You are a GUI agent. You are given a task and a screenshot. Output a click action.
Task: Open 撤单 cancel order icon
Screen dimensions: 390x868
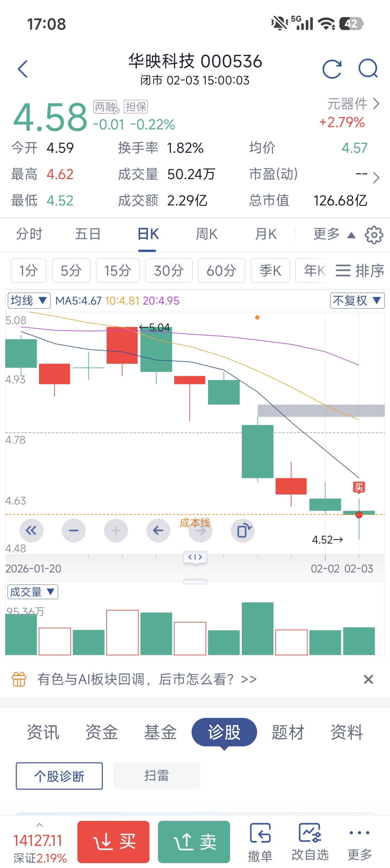coord(260,842)
